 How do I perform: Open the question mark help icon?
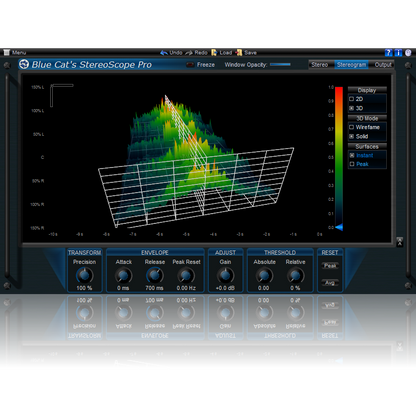(x=389, y=53)
